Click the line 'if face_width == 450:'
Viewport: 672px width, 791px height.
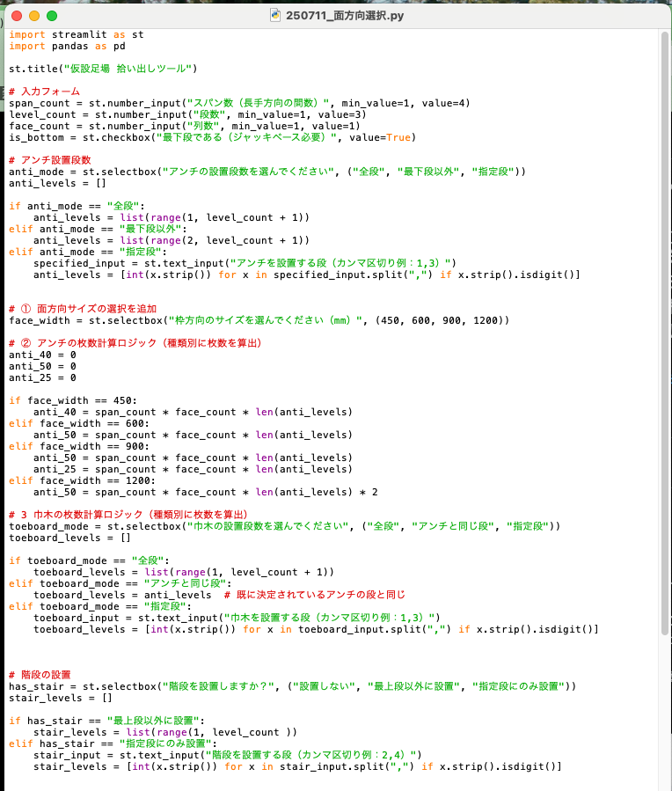pyautogui.click(x=73, y=401)
